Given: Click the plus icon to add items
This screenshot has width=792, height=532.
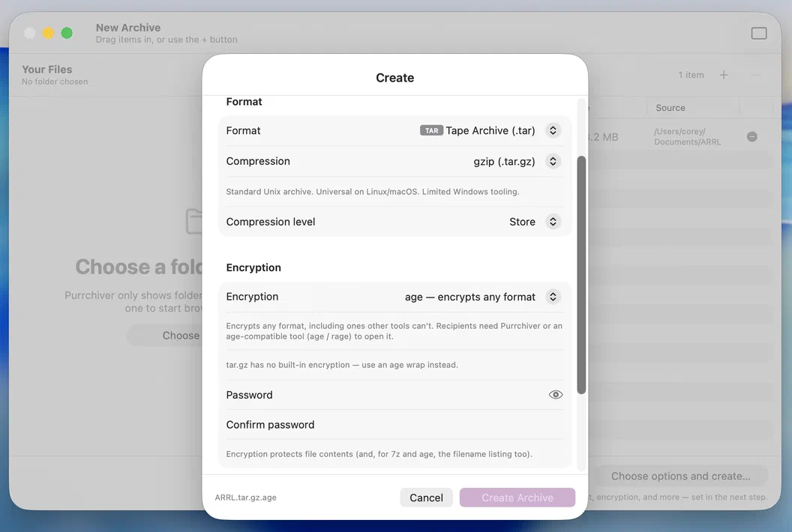Looking at the screenshot, I should (x=724, y=75).
